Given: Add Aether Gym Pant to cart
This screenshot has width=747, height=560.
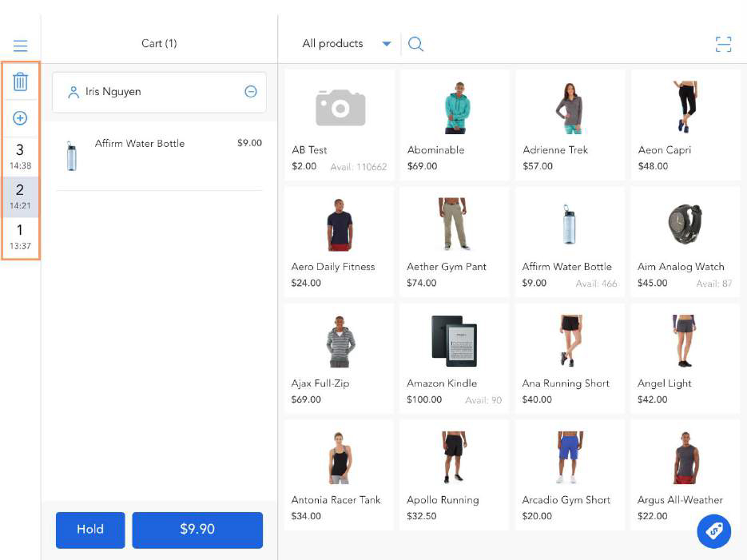Looking at the screenshot, I should click(x=455, y=242).
